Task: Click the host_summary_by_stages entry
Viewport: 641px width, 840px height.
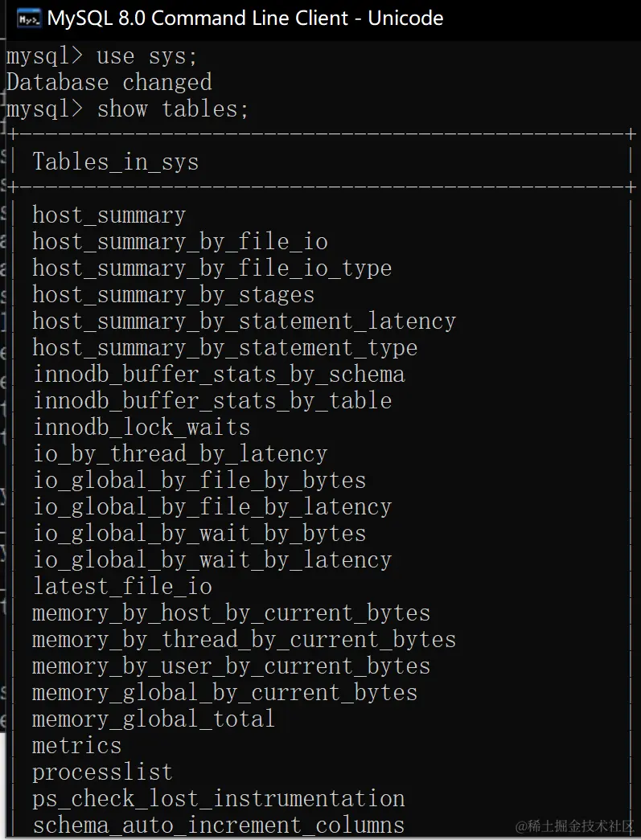Action: click(x=174, y=295)
